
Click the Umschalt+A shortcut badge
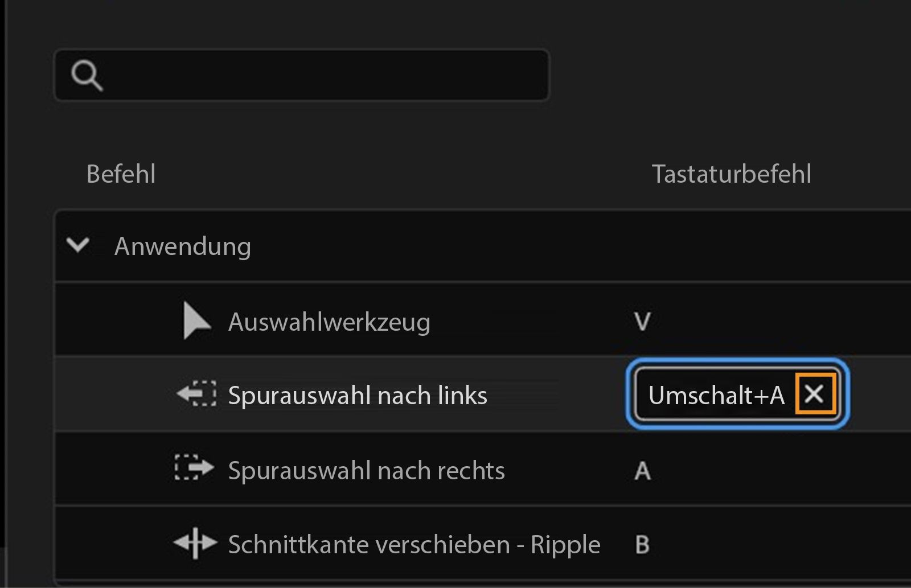coord(720,394)
